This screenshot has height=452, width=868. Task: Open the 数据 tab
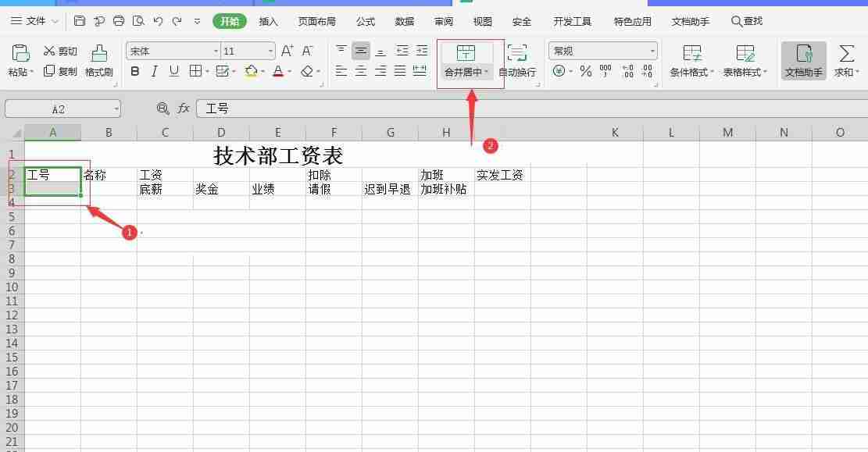[405, 21]
